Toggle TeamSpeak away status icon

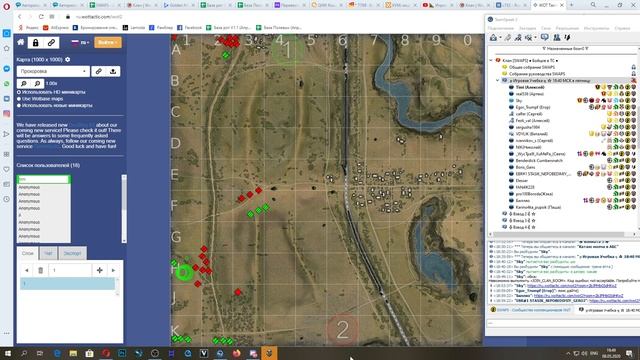(x=529, y=38)
